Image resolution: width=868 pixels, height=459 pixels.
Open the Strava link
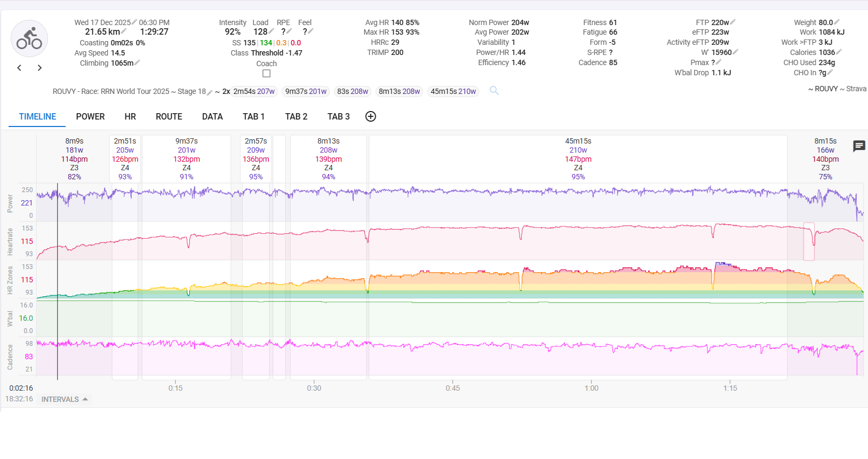856,89
